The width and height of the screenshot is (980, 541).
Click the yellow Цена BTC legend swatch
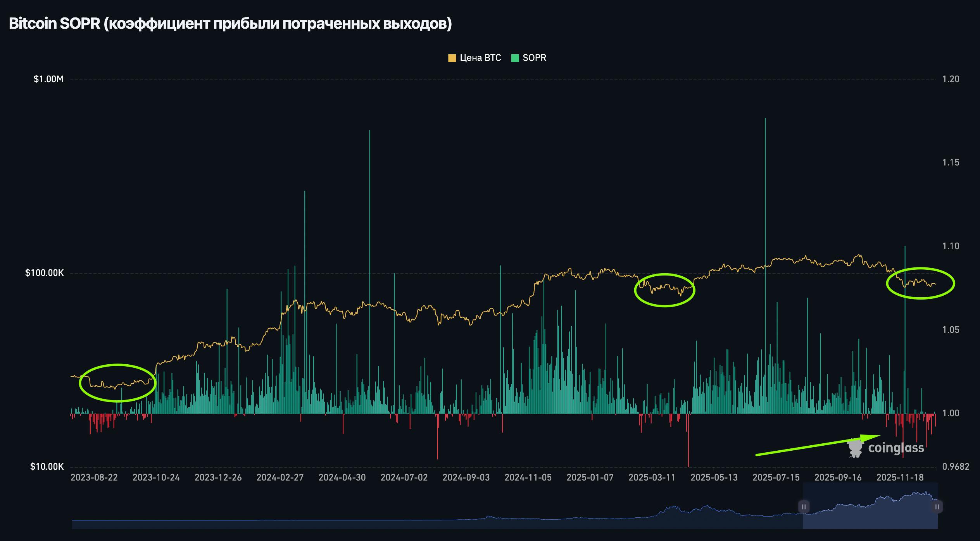(452, 59)
